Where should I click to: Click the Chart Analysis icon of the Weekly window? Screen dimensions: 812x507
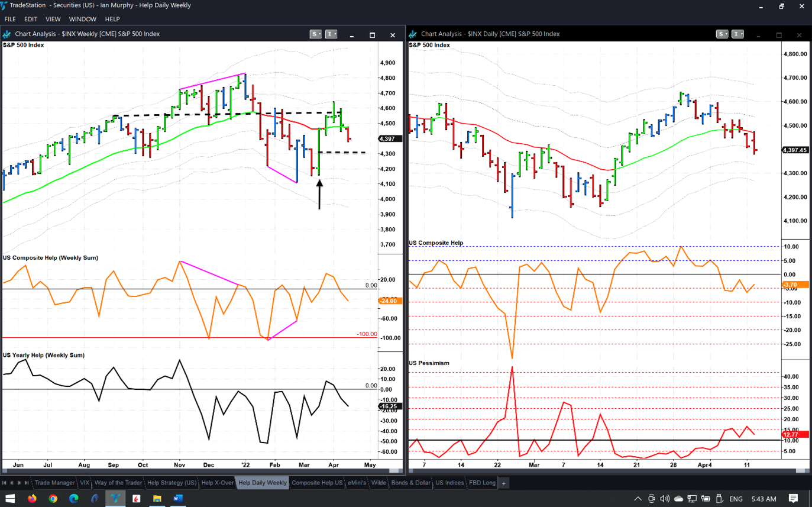(7, 34)
